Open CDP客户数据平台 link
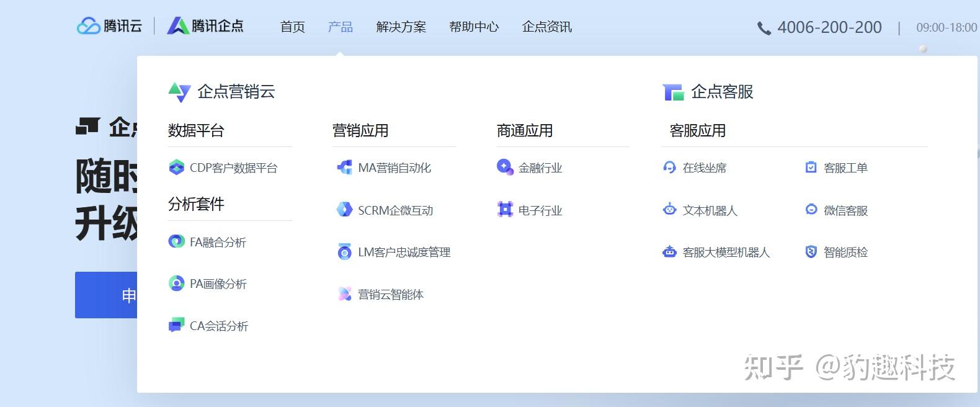The height and width of the screenshot is (407, 980). click(x=234, y=168)
